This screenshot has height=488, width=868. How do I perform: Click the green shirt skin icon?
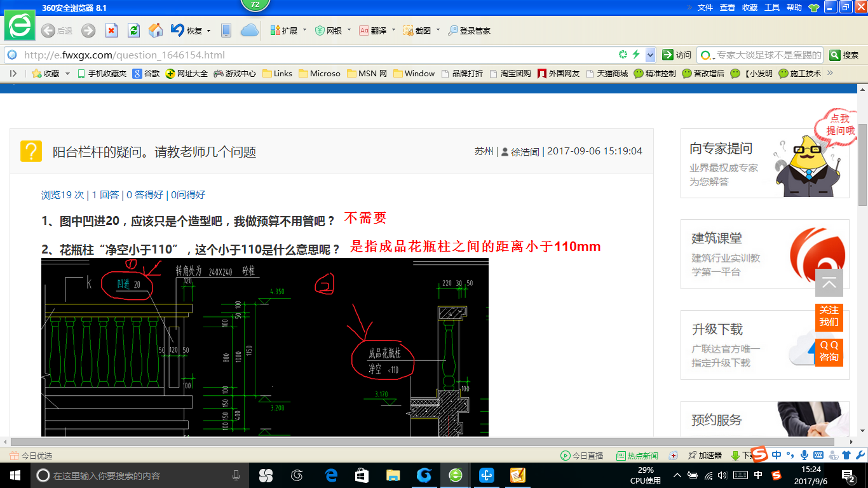point(814,8)
